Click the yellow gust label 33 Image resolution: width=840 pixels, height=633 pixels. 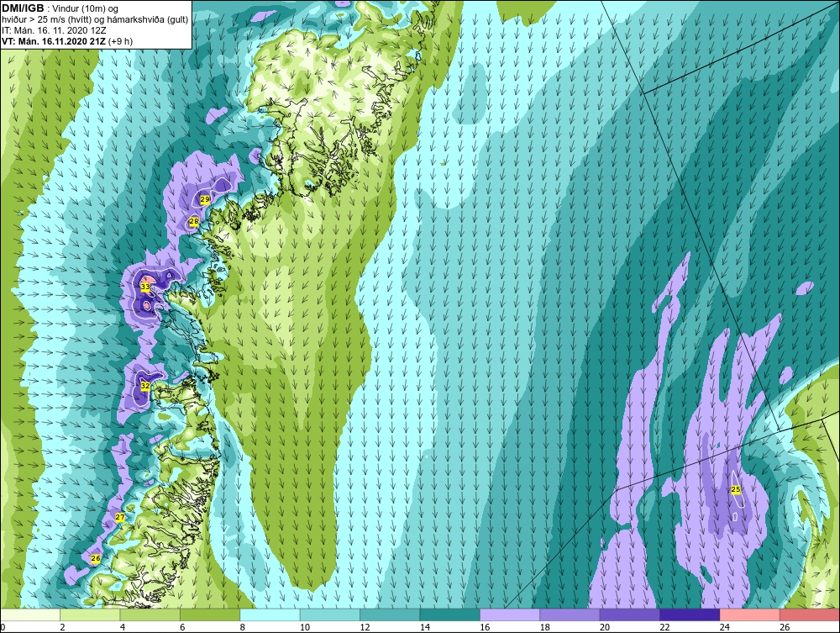point(145,287)
